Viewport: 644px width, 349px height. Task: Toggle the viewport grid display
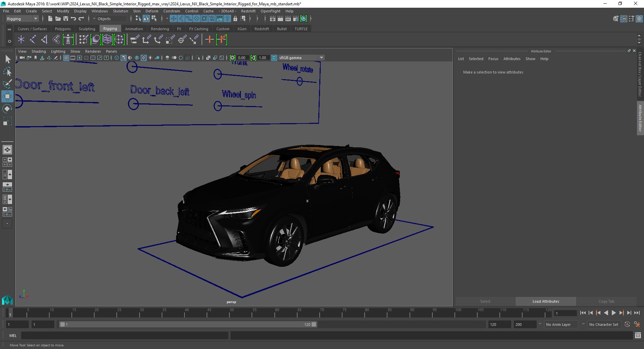tap(66, 58)
